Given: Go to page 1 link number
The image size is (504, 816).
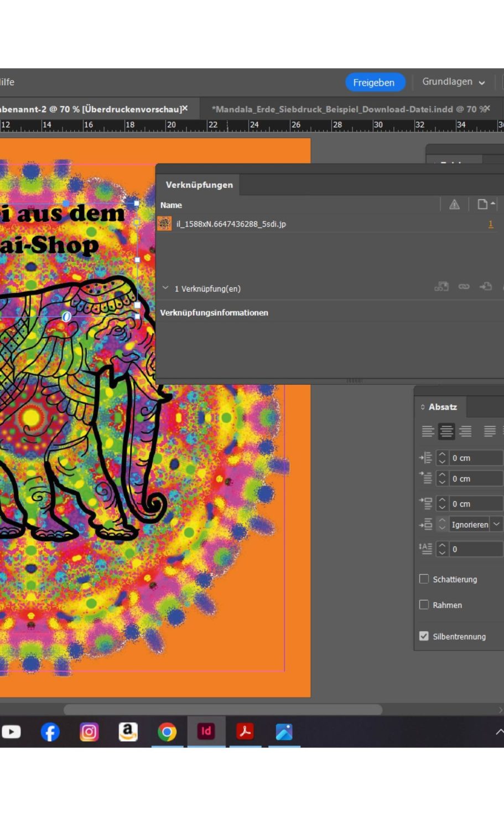Looking at the screenshot, I should pos(491,224).
